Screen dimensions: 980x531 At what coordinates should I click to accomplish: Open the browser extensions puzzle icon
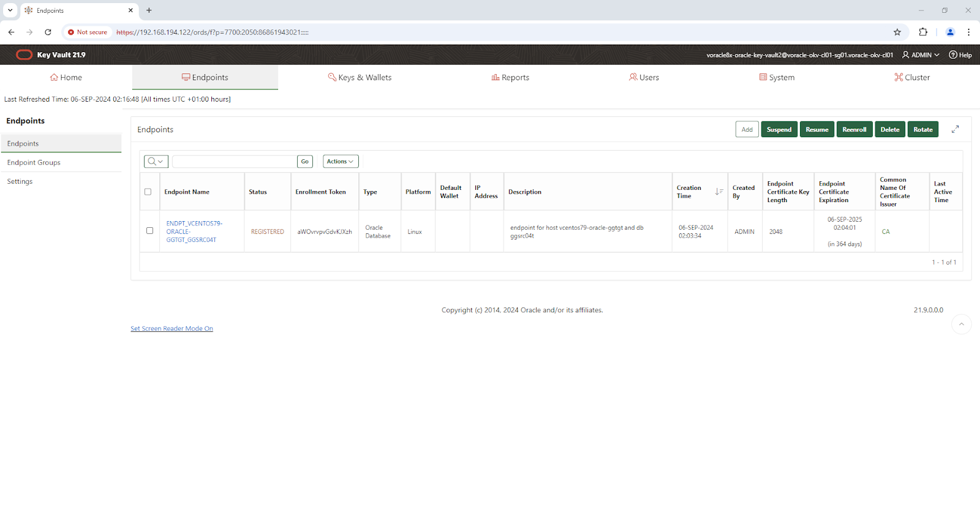tap(923, 32)
